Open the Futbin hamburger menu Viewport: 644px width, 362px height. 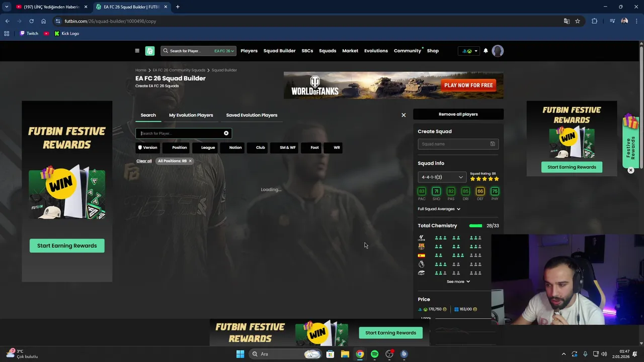(x=137, y=51)
